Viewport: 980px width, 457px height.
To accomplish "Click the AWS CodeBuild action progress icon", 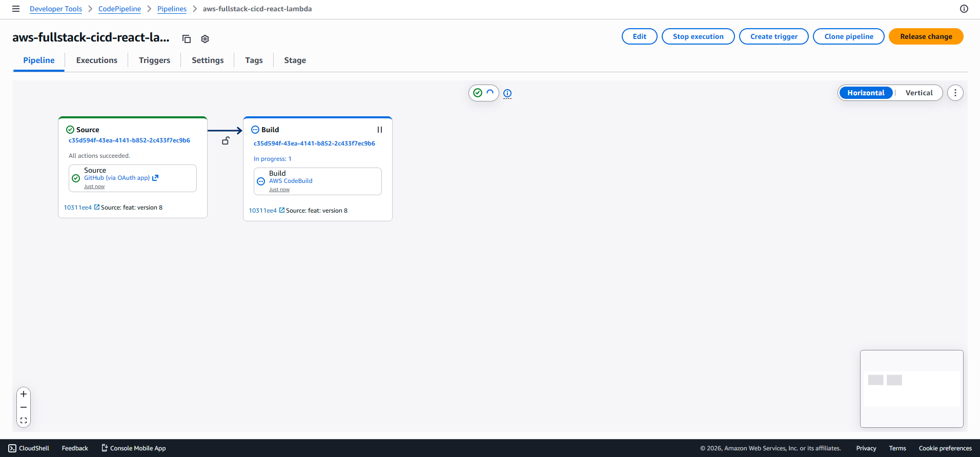I will 261,181.
